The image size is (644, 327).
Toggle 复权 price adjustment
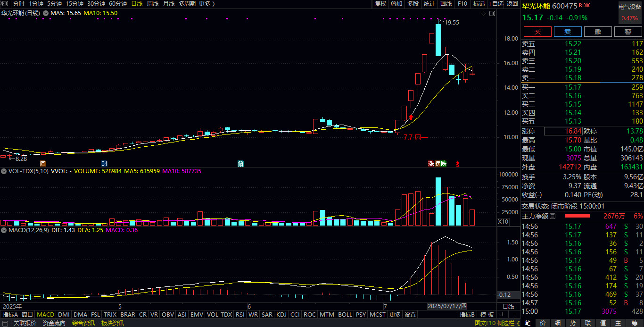[x=380, y=4]
